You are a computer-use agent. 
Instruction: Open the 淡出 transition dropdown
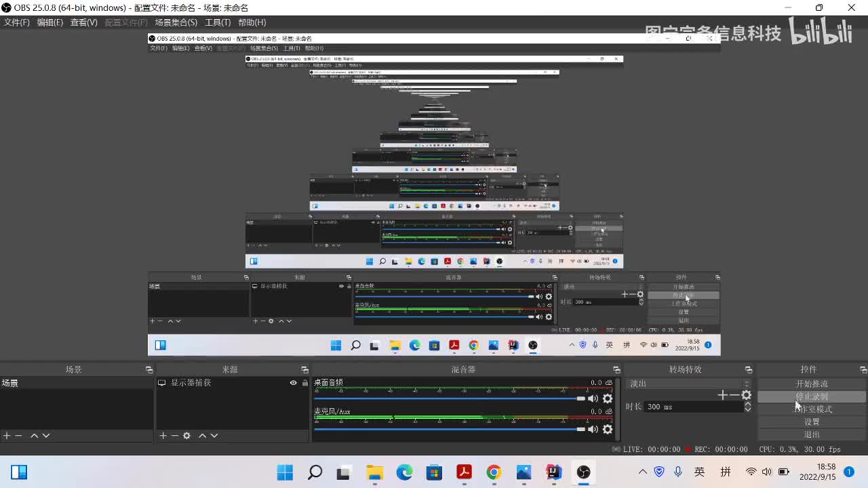click(689, 384)
